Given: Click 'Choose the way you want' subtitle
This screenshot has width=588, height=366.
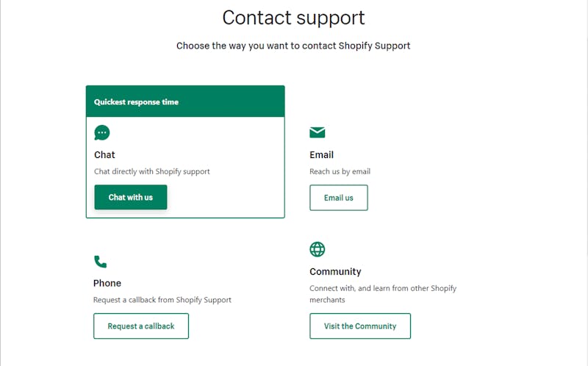Looking at the screenshot, I should 293,46.
